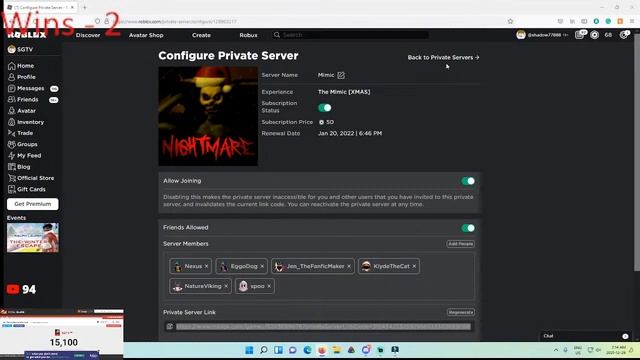This screenshot has height=360, width=640.
Task: Select the private server link field
Action: (323, 327)
